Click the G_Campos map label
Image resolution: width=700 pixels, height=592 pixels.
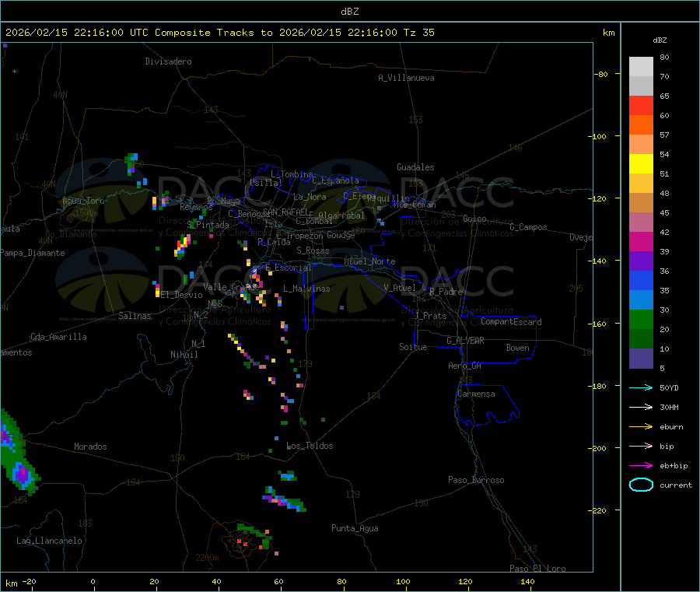(x=528, y=227)
